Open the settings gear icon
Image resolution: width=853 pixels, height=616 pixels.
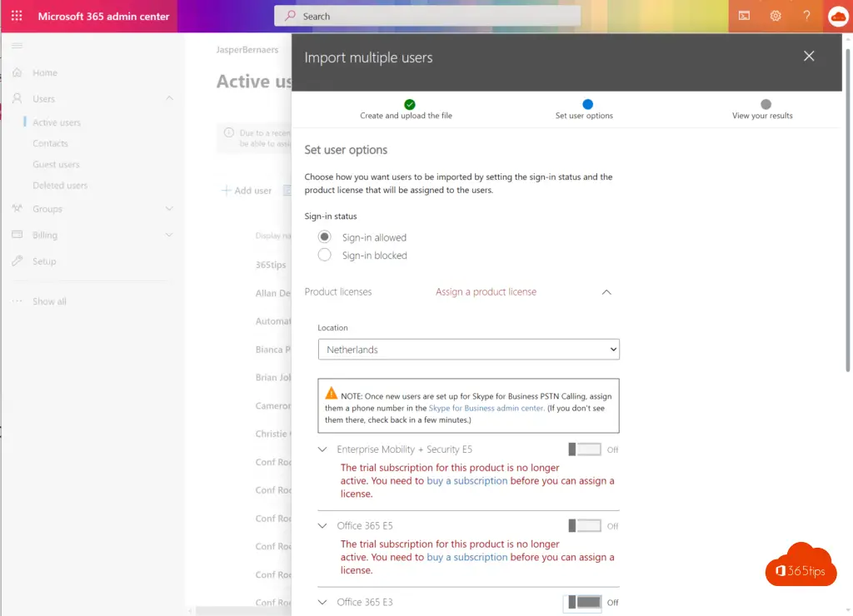[776, 16]
